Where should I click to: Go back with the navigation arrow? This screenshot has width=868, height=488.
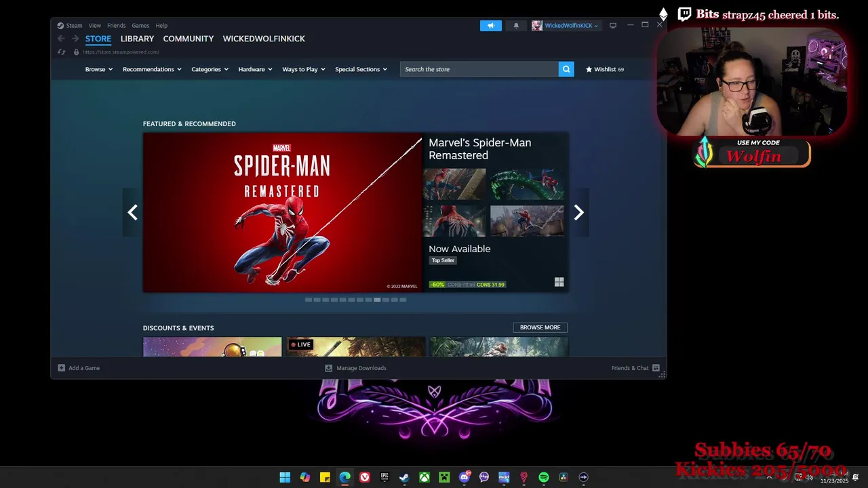[61, 39]
